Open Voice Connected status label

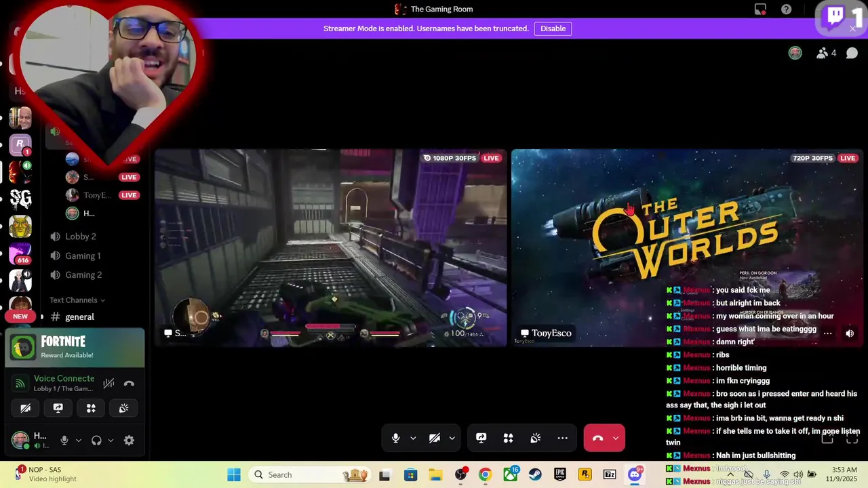pyautogui.click(x=64, y=379)
